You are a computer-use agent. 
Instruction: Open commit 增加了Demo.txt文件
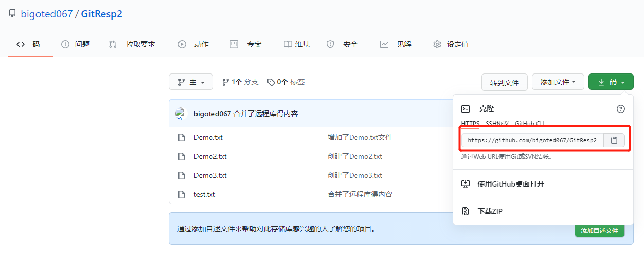360,137
